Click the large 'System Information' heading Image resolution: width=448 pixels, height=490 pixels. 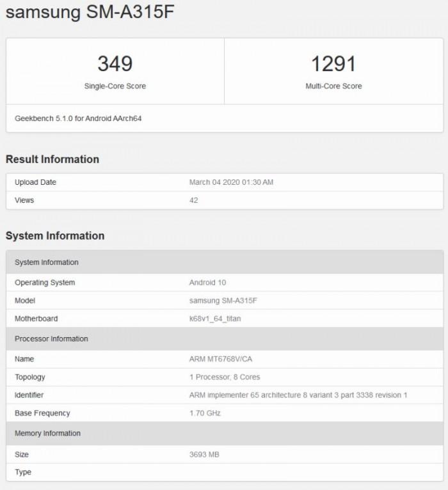(55, 235)
